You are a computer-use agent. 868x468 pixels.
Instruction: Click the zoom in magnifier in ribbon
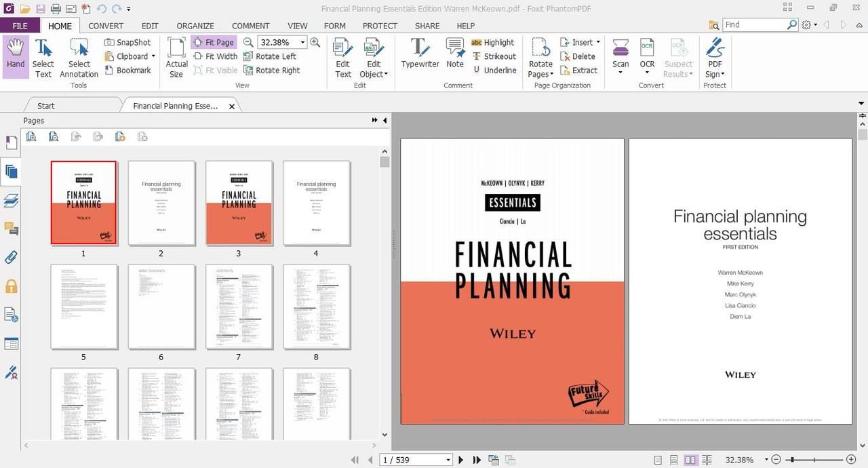click(x=315, y=42)
